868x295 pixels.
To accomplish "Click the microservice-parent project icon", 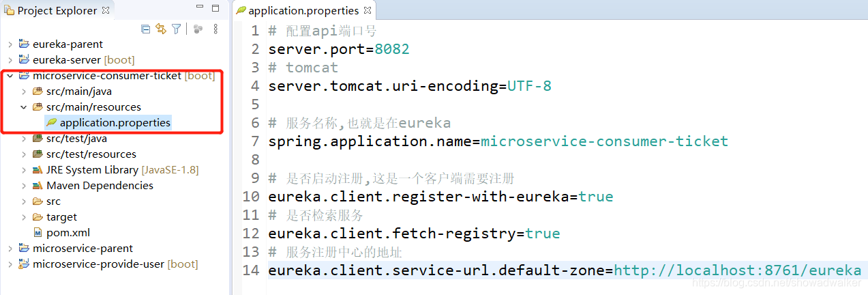I will tap(24, 249).
